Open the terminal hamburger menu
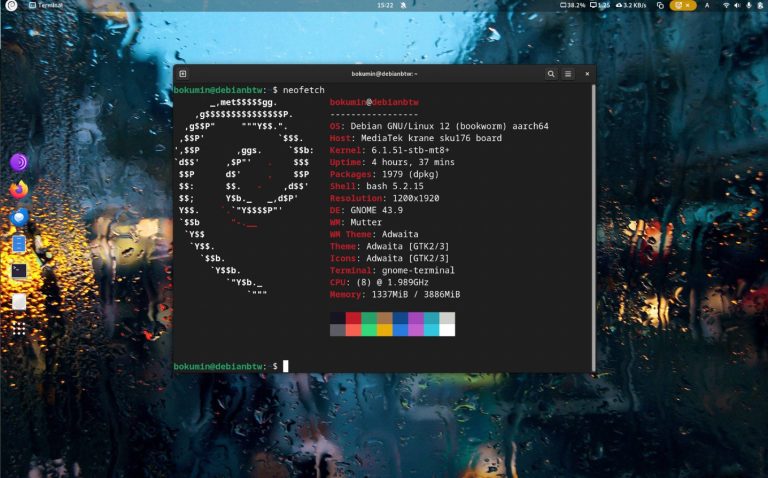 point(568,74)
